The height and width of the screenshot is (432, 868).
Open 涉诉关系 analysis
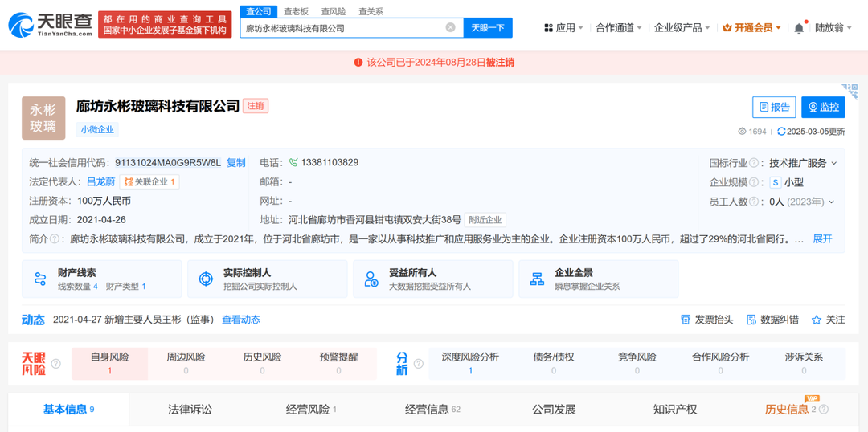point(804,364)
